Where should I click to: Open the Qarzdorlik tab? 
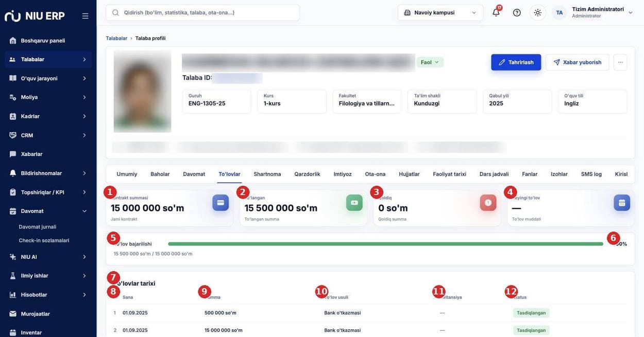click(x=307, y=174)
